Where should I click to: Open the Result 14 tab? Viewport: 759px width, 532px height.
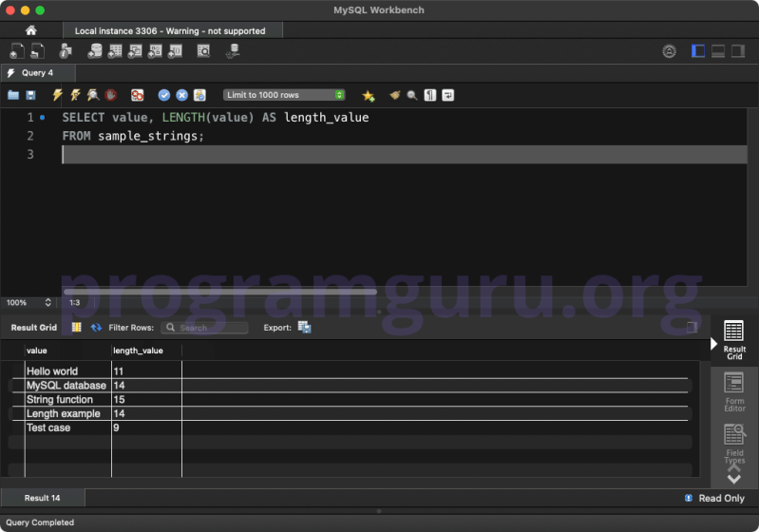tap(43, 498)
